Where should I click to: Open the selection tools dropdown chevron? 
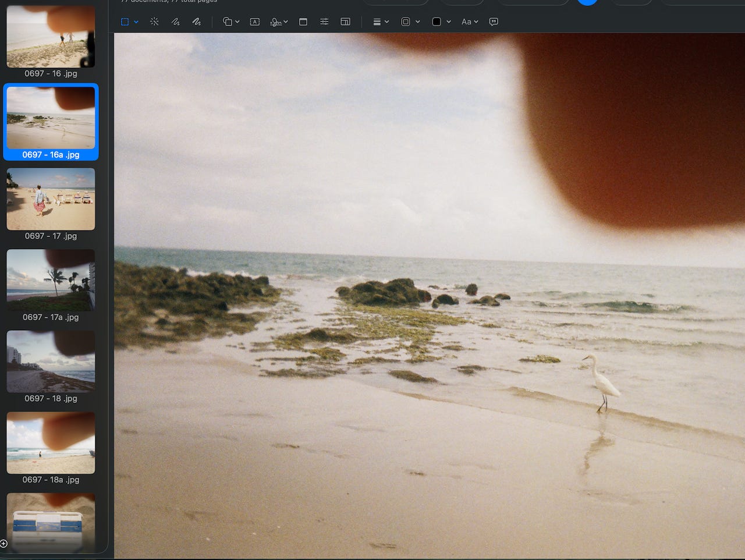(x=136, y=22)
